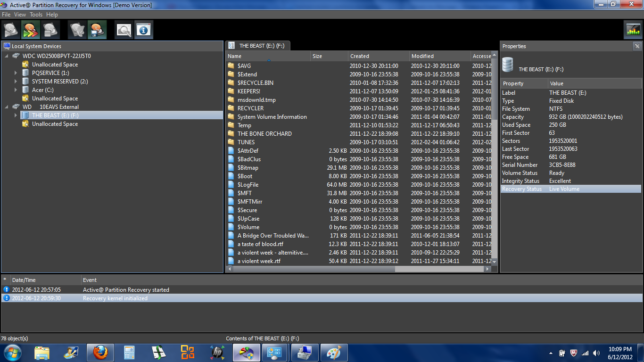Click the file icon beside $Bitmap
The image size is (644, 362).
click(231, 168)
